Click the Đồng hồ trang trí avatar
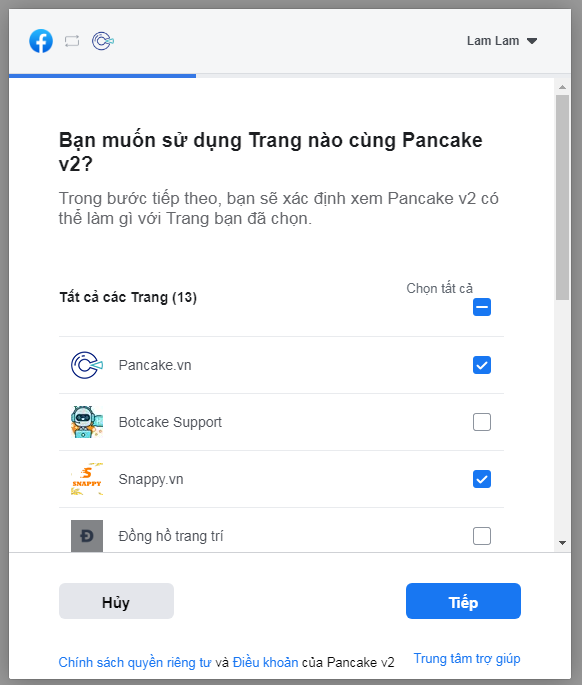The height and width of the screenshot is (685, 582). [87, 536]
